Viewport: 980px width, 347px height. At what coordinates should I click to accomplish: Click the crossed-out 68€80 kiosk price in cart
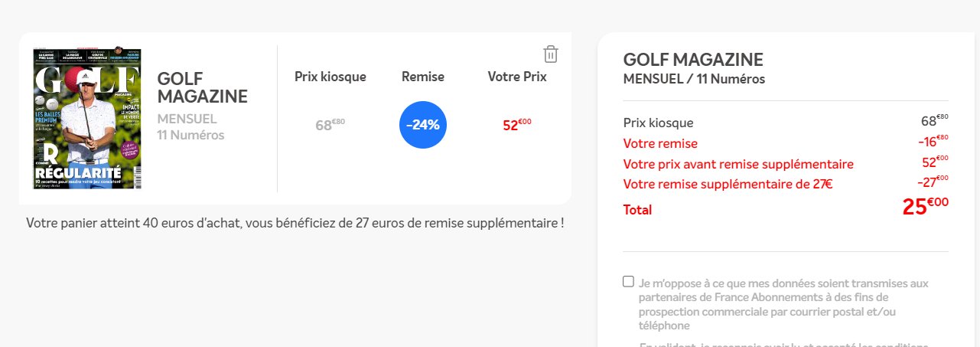(x=330, y=125)
